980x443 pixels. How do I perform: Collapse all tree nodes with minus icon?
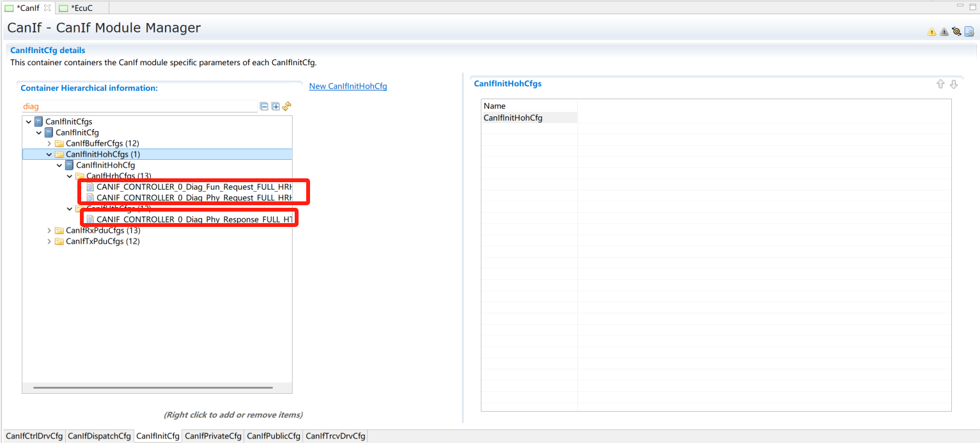click(264, 106)
